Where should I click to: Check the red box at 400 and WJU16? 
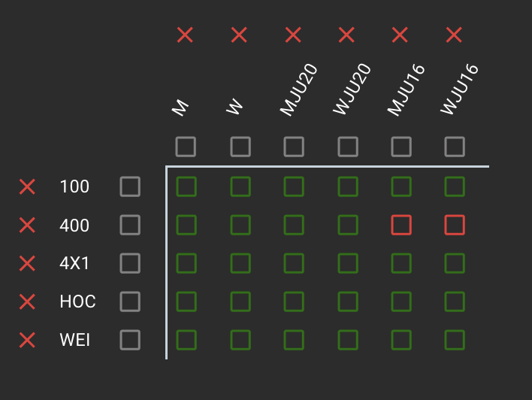click(455, 225)
